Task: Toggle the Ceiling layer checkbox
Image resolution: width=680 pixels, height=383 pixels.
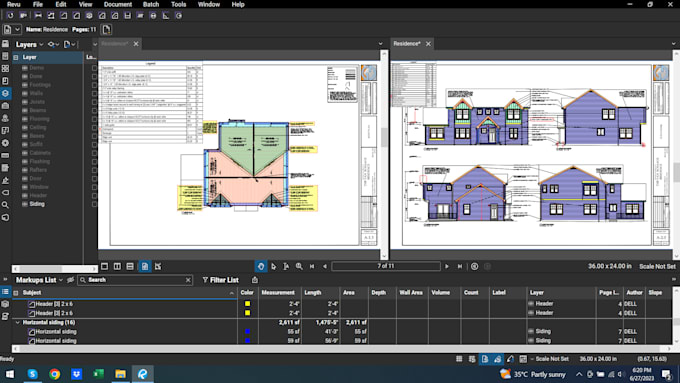Action: pos(94,128)
